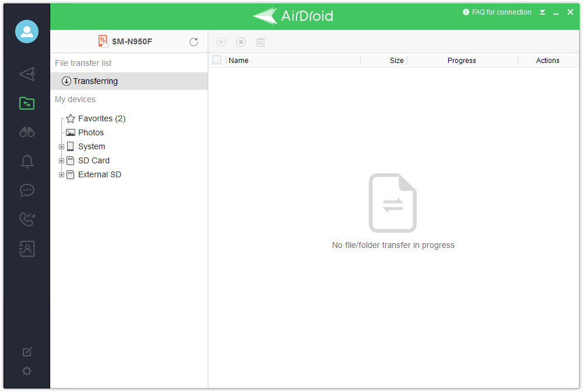Open the notifications bell icon
Viewport: 583px width, 392px height.
coord(27,162)
